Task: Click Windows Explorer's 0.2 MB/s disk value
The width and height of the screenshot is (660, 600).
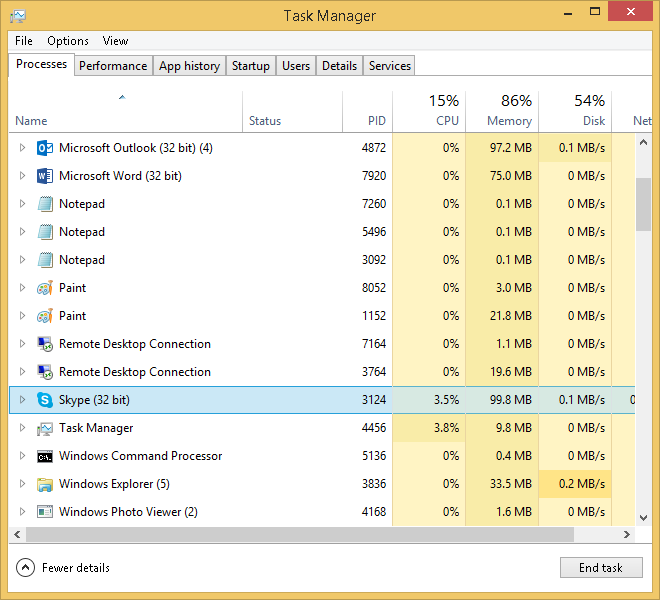Action: (582, 484)
